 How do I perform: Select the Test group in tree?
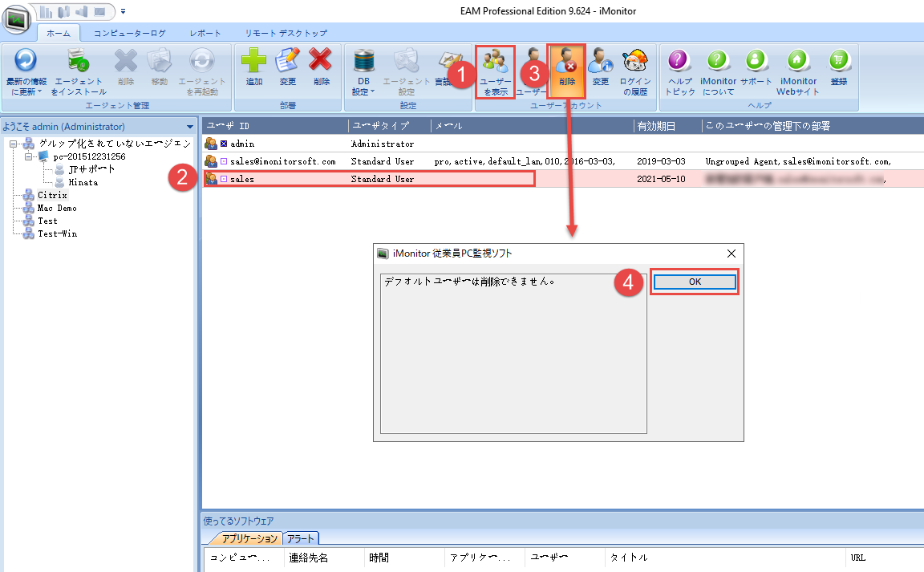coord(48,221)
